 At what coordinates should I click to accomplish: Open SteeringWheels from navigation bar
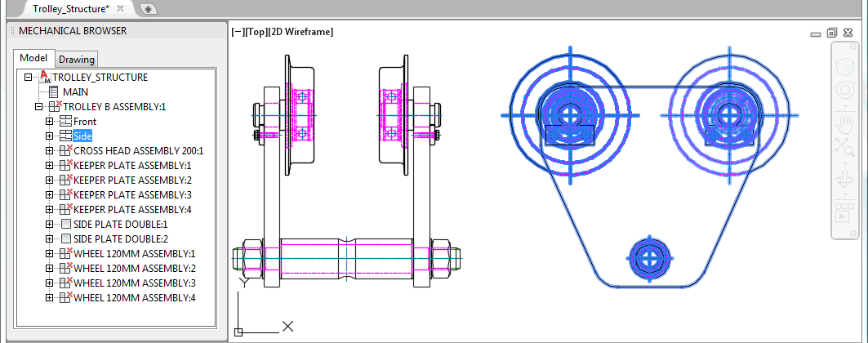coord(845,90)
